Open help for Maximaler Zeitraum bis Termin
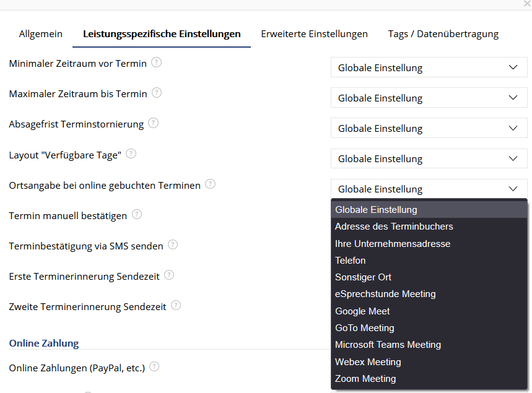 tap(157, 93)
